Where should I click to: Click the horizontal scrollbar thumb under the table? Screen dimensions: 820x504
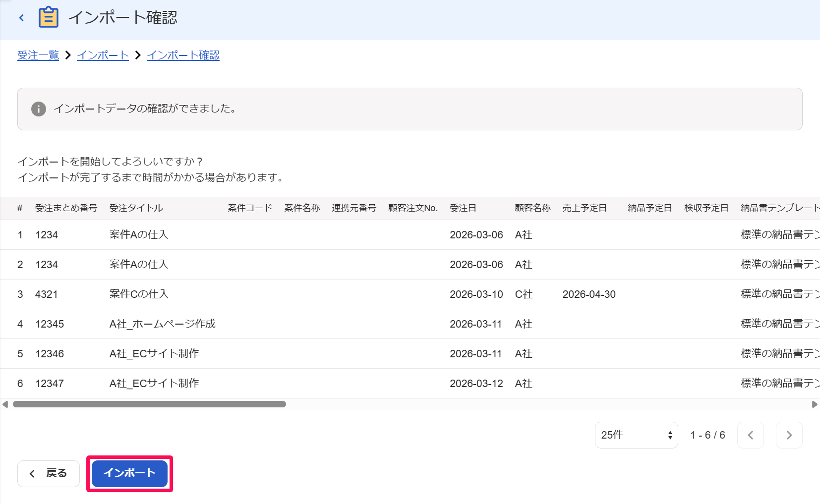(x=149, y=404)
